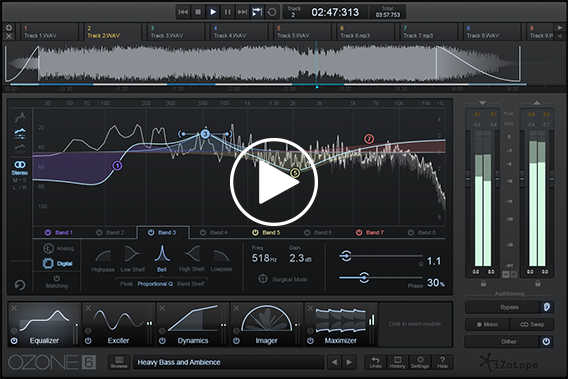Remove track with X icon beside track list

(9, 36)
